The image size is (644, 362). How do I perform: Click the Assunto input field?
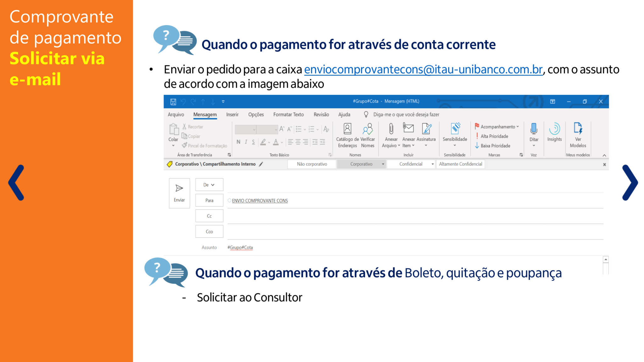click(416, 247)
